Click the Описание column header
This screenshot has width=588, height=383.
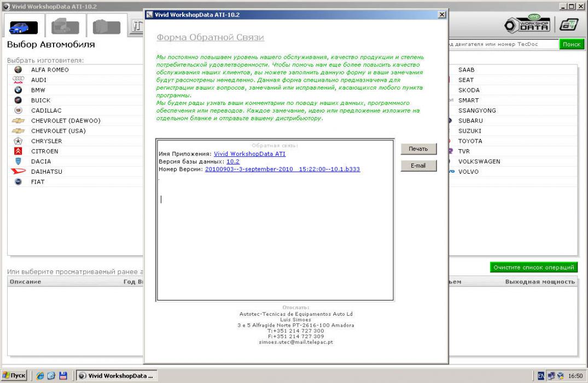26,282
